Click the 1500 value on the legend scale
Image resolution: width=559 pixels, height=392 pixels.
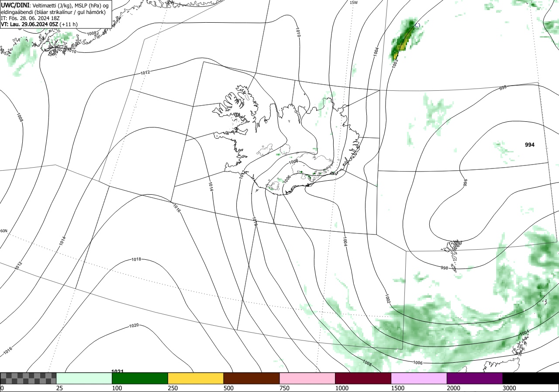click(x=397, y=388)
